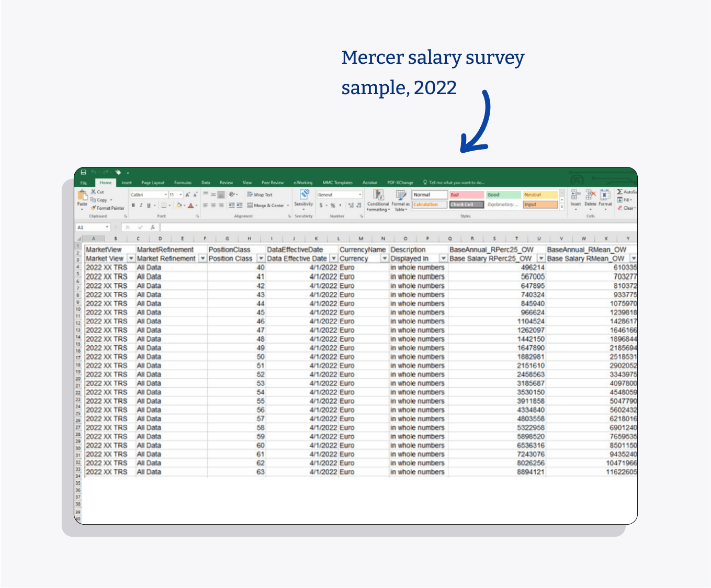The width and height of the screenshot is (711, 588).
Task: Switch to the Data ribbon tab
Action: 206,183
